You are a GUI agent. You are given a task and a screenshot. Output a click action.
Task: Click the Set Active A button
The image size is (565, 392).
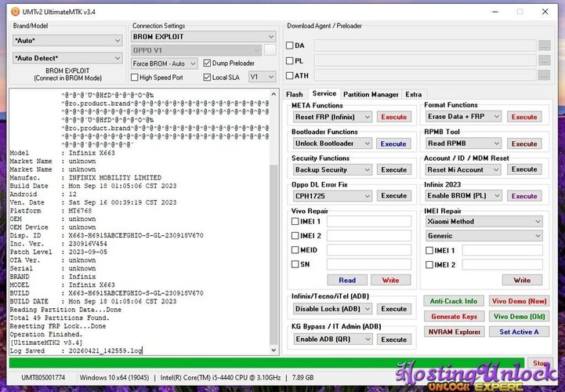(520, 332)
